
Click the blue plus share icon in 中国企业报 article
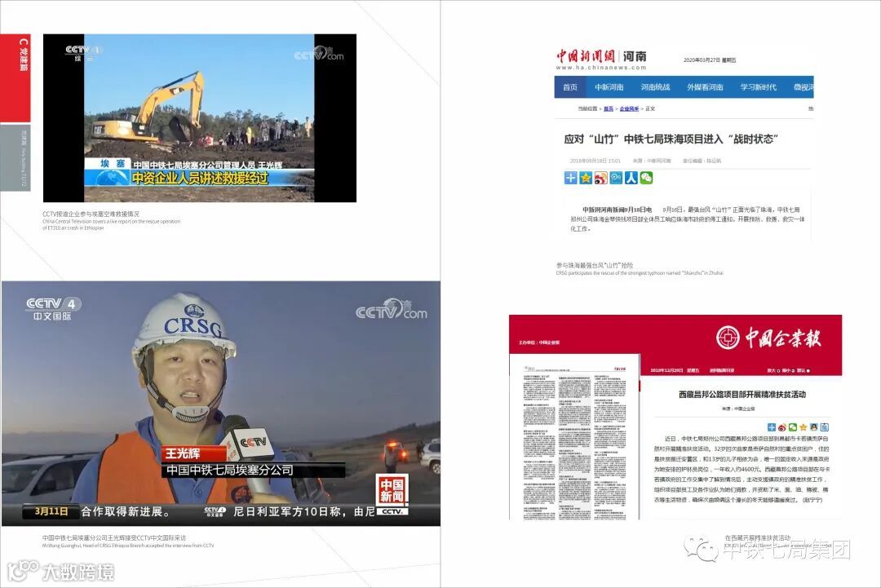[772, 427]
